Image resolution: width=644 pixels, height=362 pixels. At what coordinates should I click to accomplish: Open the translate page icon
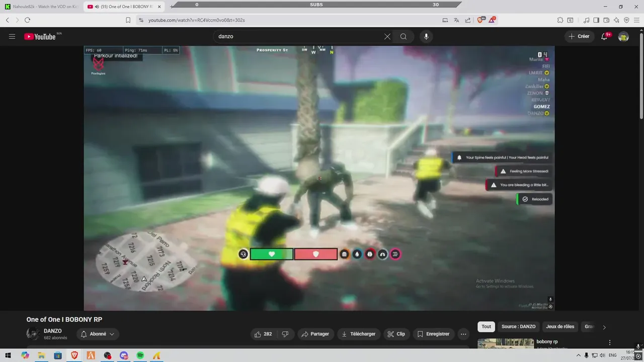click(x=456, y=20)
